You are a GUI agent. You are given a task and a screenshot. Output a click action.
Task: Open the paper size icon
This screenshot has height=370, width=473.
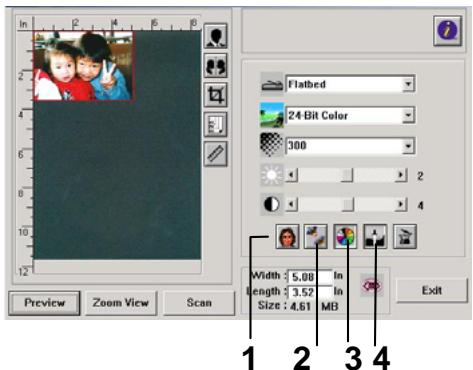tap(215, 124)
